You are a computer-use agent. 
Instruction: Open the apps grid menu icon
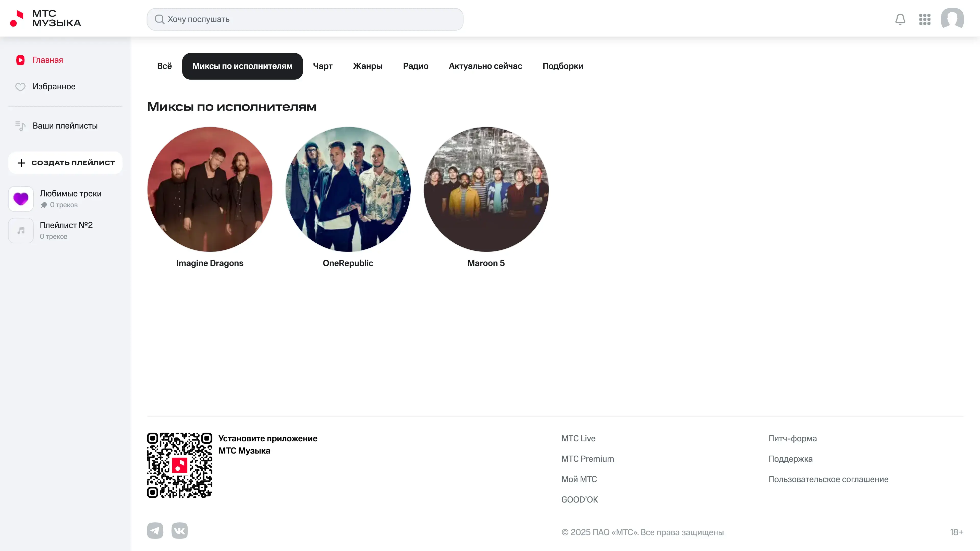(924, 19)
